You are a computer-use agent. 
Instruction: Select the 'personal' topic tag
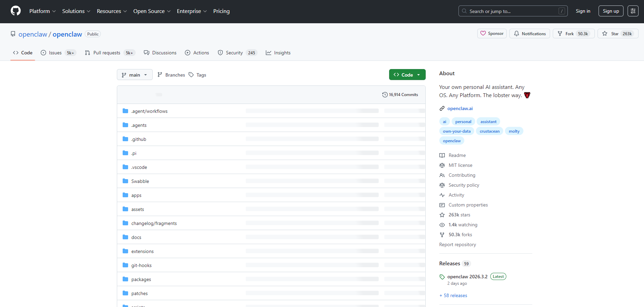tap(463, 122)
